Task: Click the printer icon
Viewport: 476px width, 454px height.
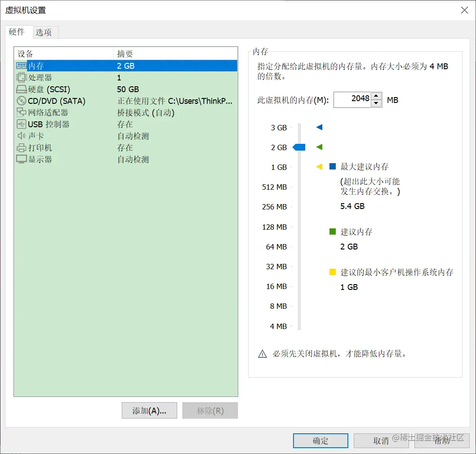Action: tap(21, 147)
